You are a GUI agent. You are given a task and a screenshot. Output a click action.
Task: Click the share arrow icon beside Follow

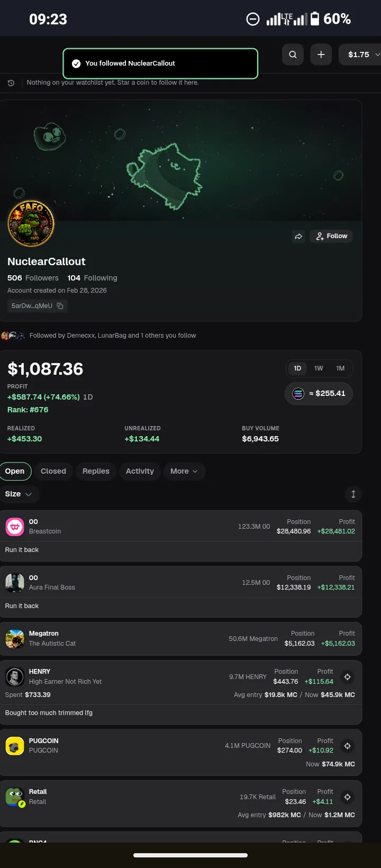[x=298, y=236]
